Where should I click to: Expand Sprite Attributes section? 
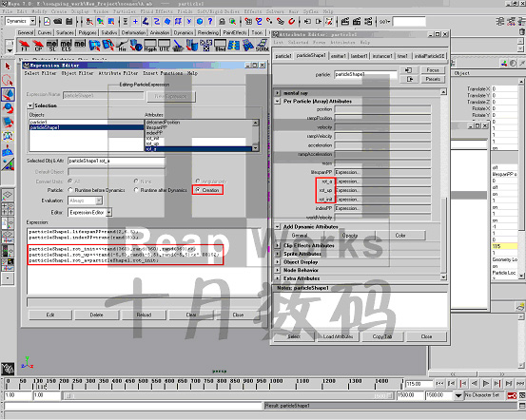click(x=278, y=254)
